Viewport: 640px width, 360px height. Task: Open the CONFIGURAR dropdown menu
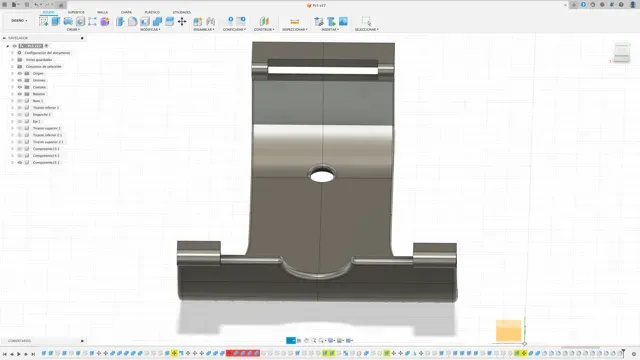(x=234, y=30)
